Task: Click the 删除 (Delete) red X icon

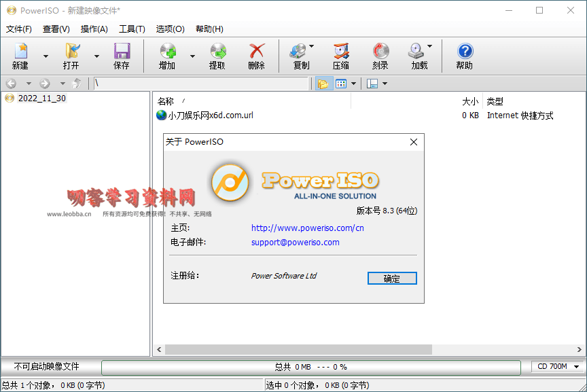Action: click(x=256, y=56)
